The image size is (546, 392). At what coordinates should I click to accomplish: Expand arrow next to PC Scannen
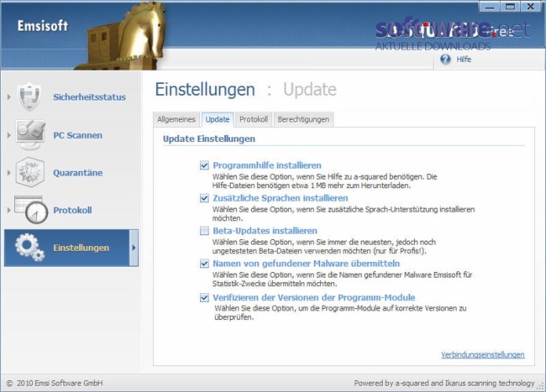point(9,135)
